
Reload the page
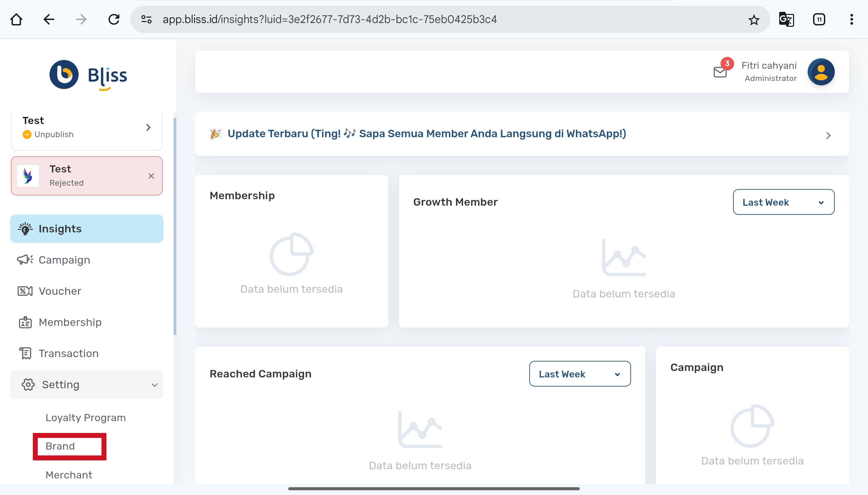point(114,19)
